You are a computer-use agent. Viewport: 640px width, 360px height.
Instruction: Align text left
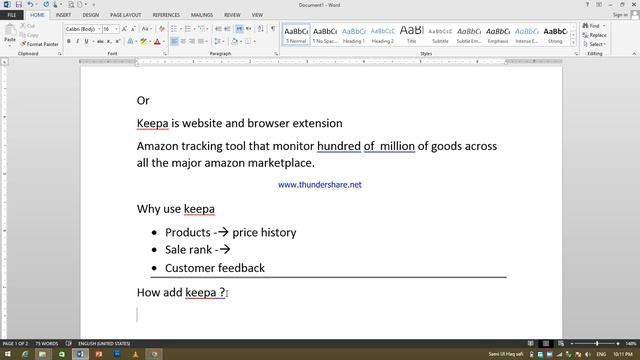click(174, 41)
